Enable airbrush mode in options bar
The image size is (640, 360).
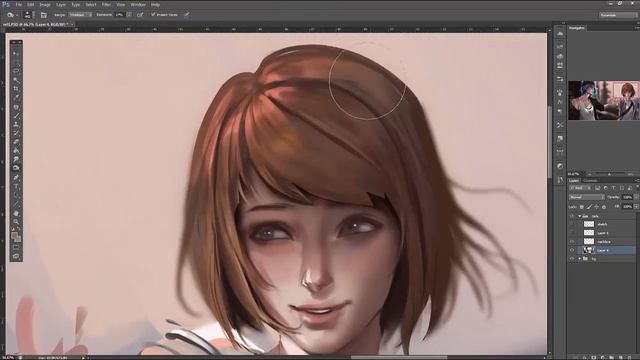pyautogui.click(x=140, y=15)
